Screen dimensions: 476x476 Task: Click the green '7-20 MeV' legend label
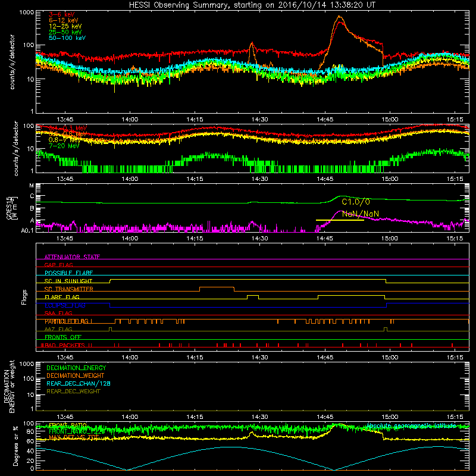click(x=64, y=146)
